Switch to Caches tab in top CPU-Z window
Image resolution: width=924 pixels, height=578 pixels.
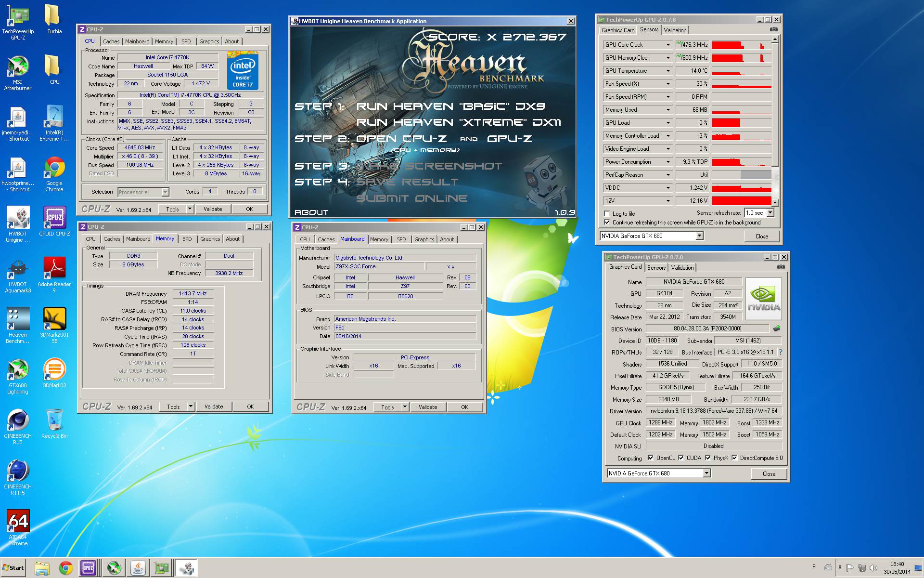pyautogui.click(x=111, y=41)
